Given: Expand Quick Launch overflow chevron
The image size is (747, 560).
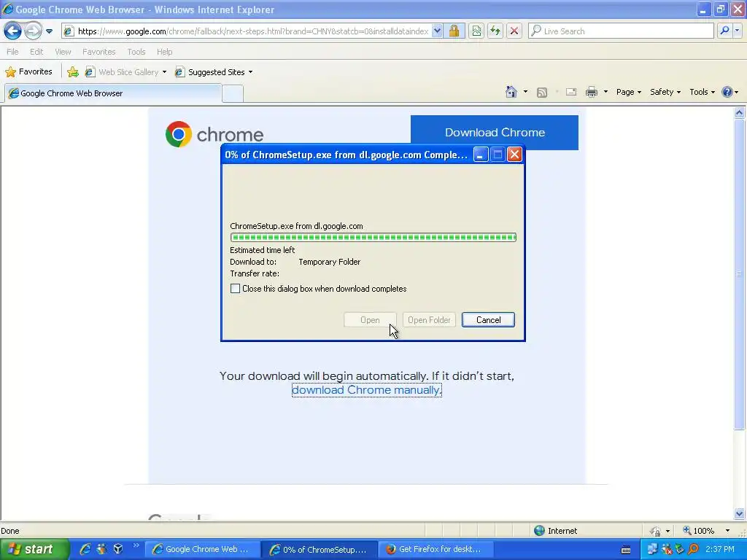Looking at the screenshot, I should pyautogui.click(x=136, y=545).
